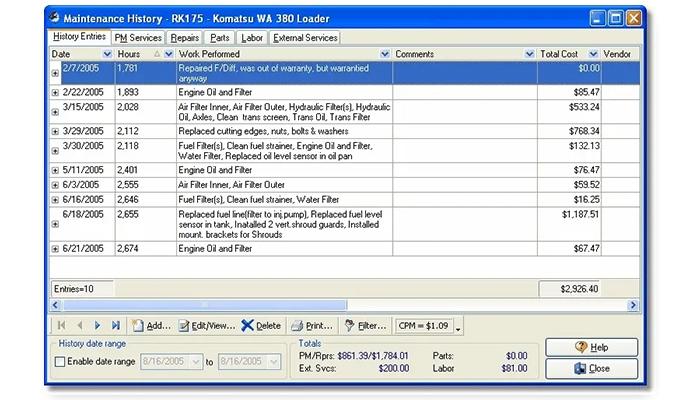700x400 pixels.
Task: Expand the 5/11/2005 entry row
Action: (x=55, y=170)
